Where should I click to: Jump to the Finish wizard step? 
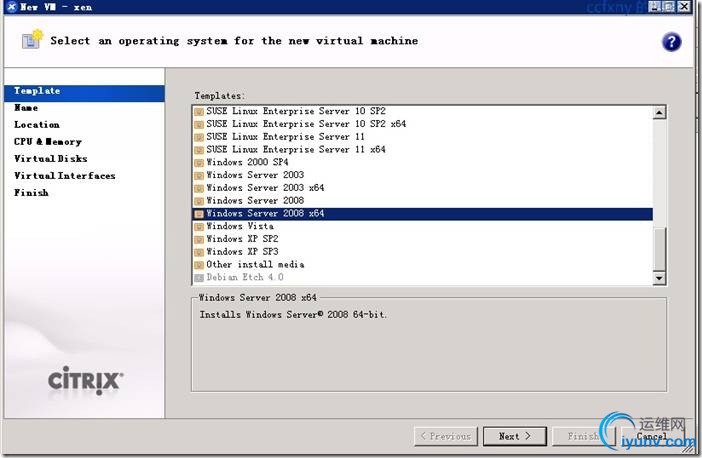pyautogui.click(x=31, y=193)
